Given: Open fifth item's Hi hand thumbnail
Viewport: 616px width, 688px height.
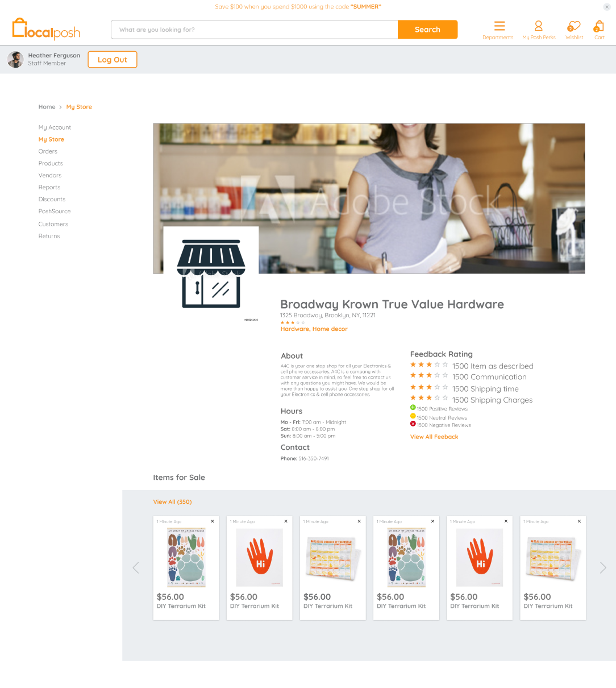Looking at the screenshot, I should tap(480, 557).
